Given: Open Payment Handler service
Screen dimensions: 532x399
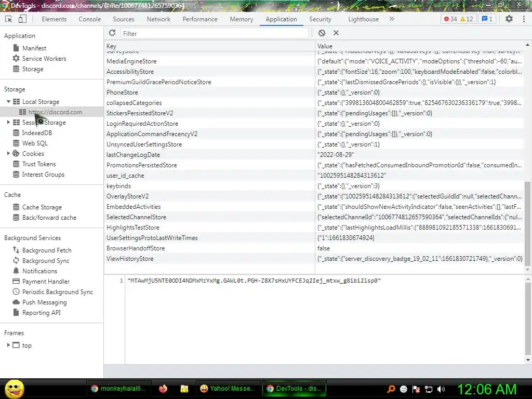Looking at the screenshot, I should pos(46,281).
